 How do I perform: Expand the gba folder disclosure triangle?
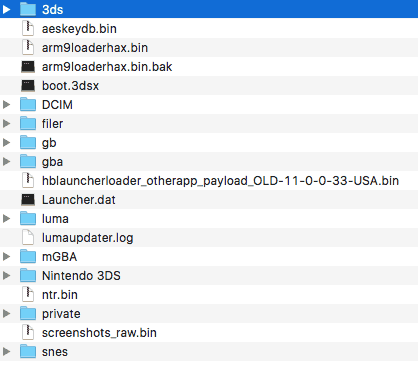pyautogui.click(x=6, y=162)
